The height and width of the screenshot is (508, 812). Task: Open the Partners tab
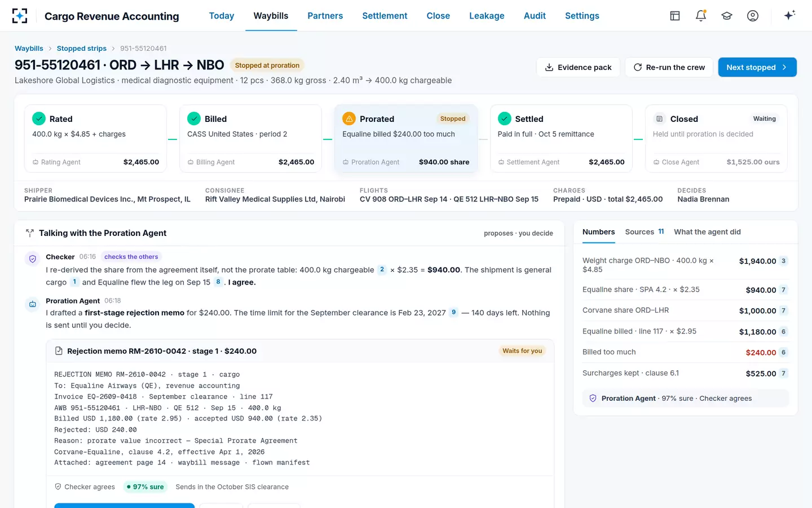click(x=325, y=16)
